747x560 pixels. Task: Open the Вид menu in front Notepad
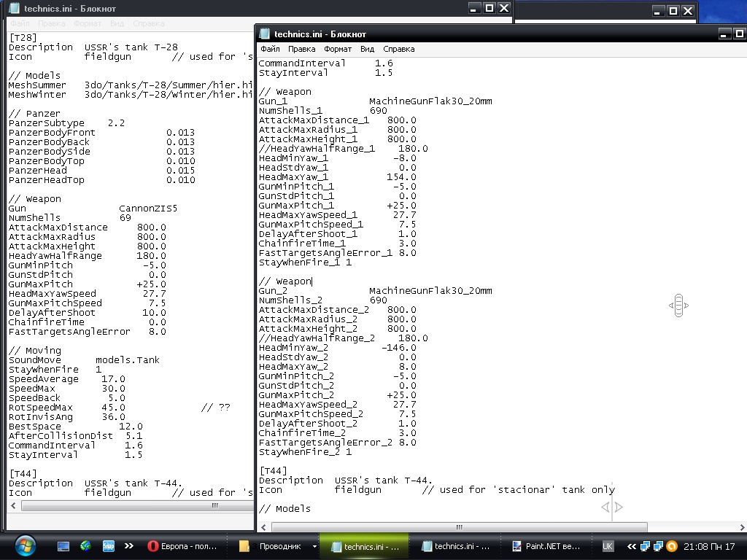tap(368, 49)
